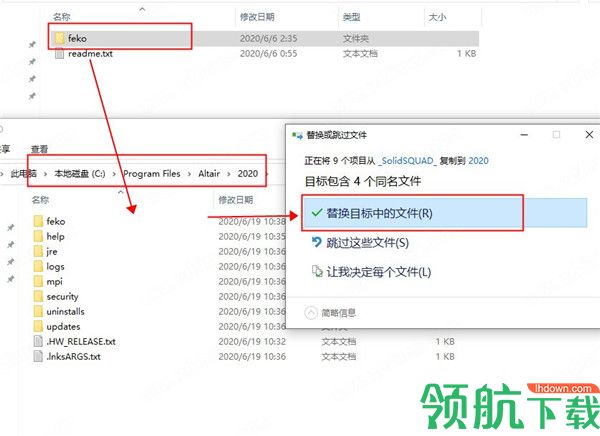Viewport: 600px width, 436px height.
Task: Click 1 KB size of readme.txt row
Action: click(466, 54)
